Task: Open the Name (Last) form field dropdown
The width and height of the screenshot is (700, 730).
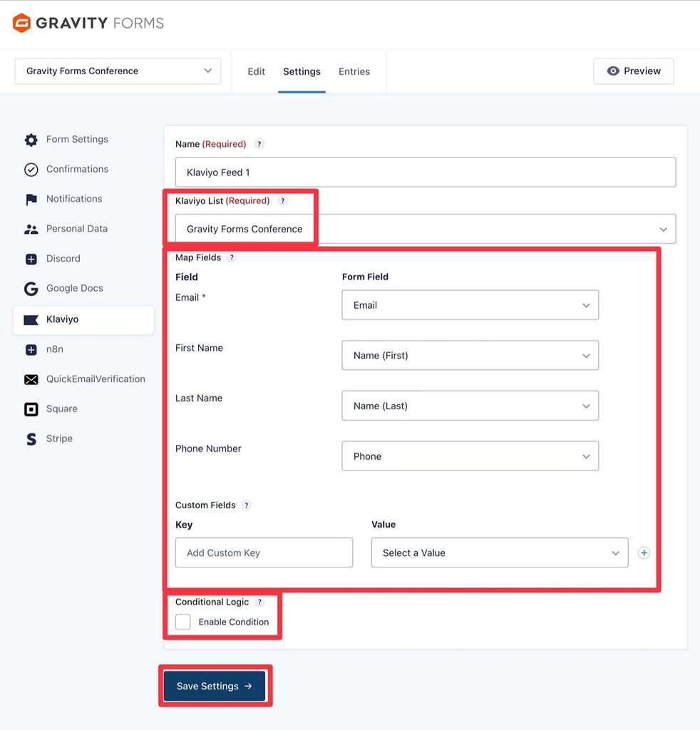Action: pos(470,406)
